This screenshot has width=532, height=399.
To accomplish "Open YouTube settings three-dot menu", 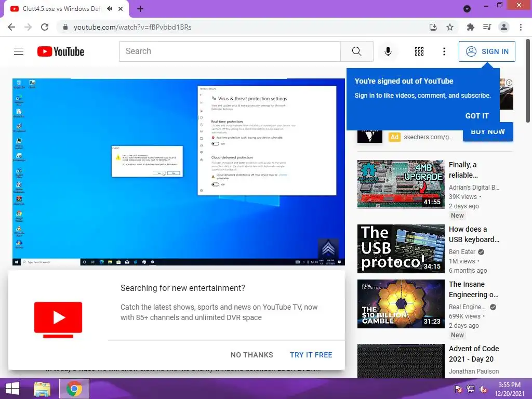I will click(444, 51).
